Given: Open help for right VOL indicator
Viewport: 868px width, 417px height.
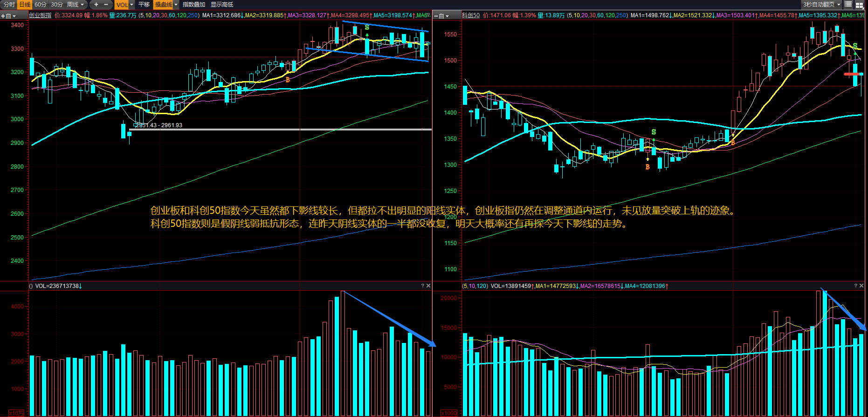Looking at the screenshot, I should pos(855,286).
